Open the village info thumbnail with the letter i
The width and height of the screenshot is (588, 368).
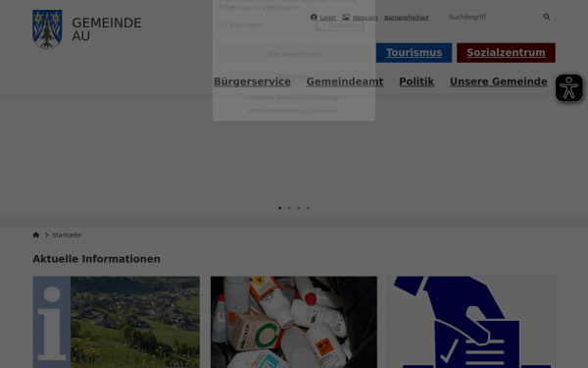coord(117,322)
